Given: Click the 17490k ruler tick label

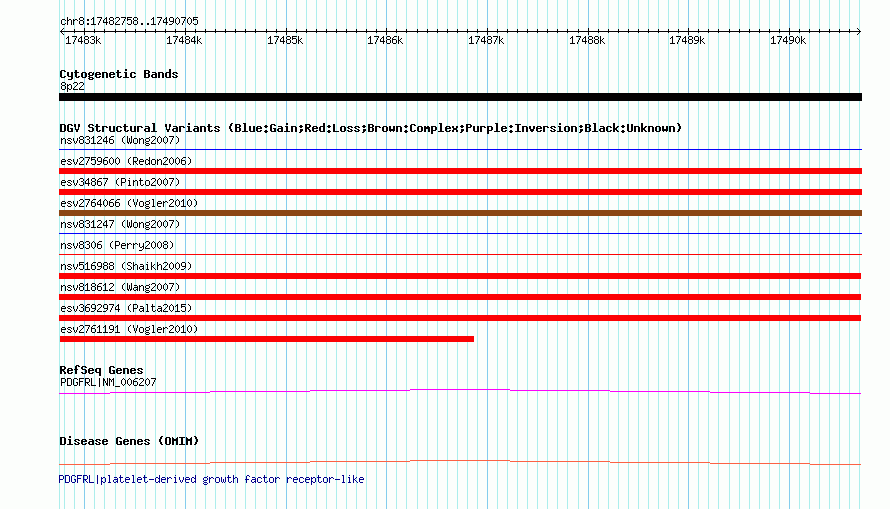Looking at the screenshot, I should pyautogui.click(x=788, y=40).
